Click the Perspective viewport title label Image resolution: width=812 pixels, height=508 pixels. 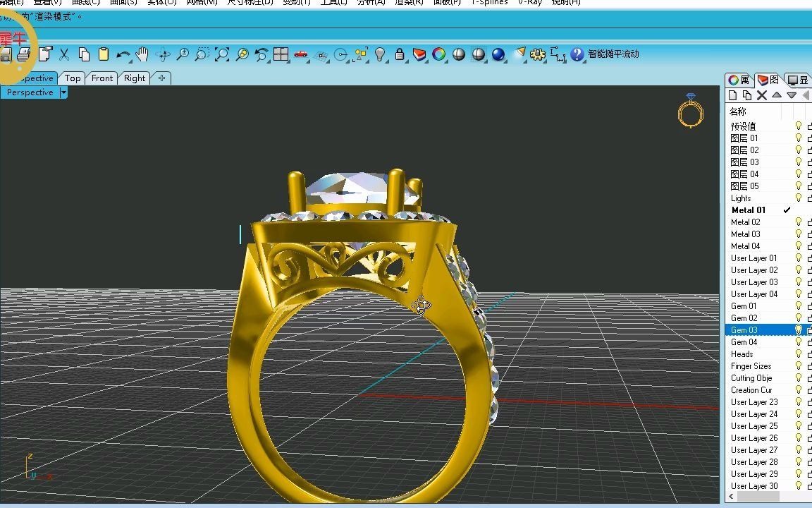coord(30,92)
